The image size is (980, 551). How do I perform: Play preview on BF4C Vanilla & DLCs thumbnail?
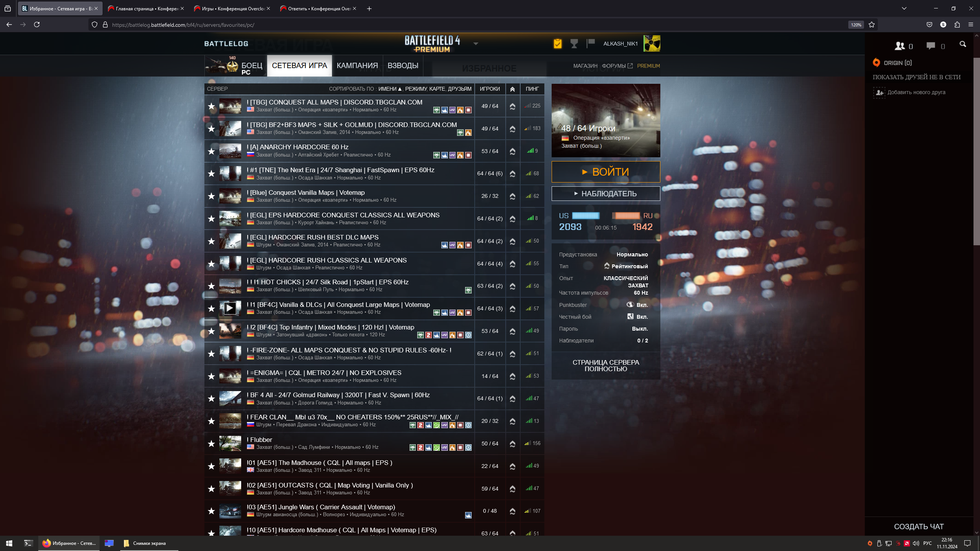click(x=230, y=308)
